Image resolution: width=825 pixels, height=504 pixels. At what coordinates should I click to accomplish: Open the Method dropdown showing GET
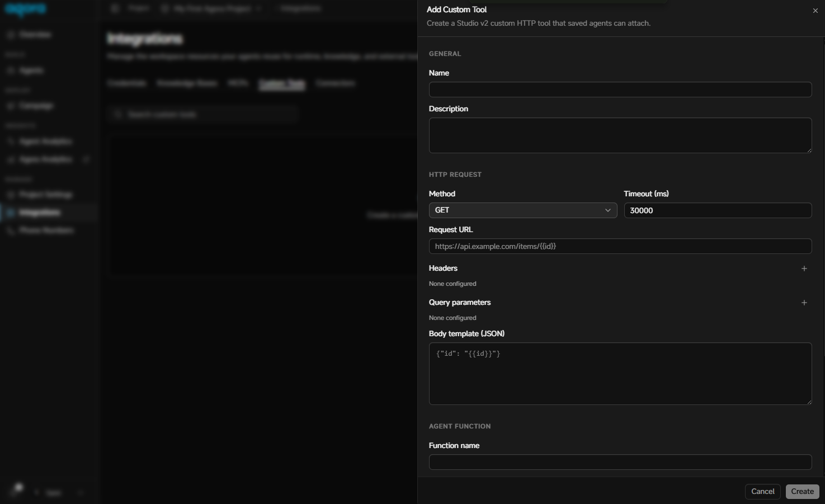click(x=523, y=210)
